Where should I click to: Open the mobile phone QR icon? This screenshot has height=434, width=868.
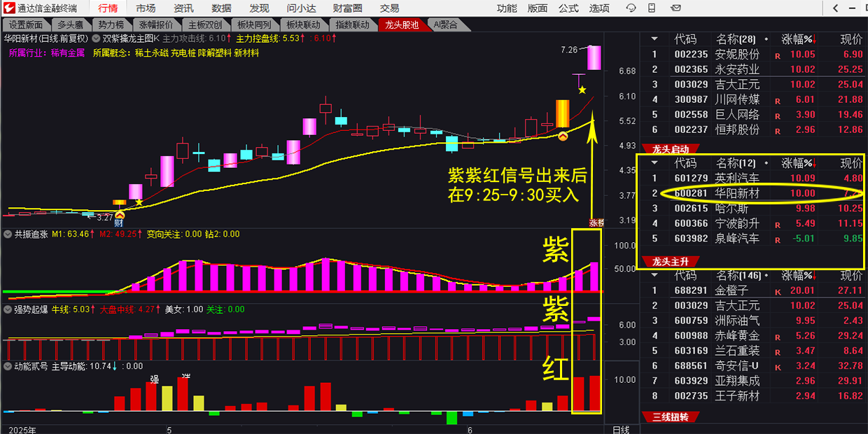[651, 8]
